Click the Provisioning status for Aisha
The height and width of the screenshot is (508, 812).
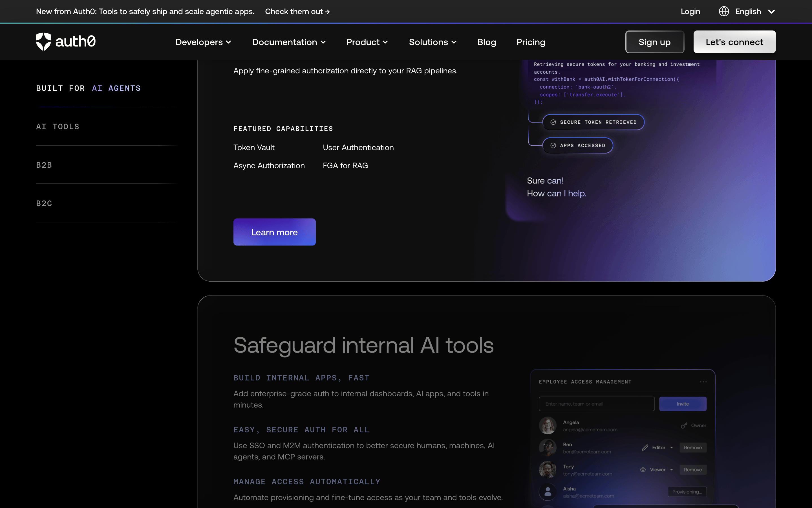pos(687,492)
